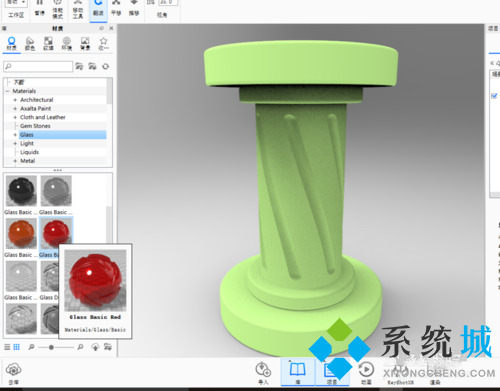Select the Liquids tree item
The width and height of the screenshot is (500, 391).
(x=29, y=152)
